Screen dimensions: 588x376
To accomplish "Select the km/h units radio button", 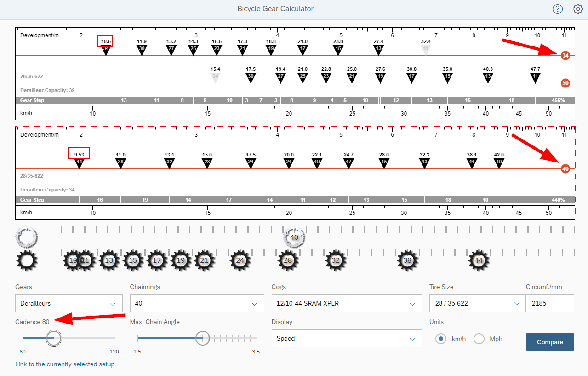I will tap(441, 339).
